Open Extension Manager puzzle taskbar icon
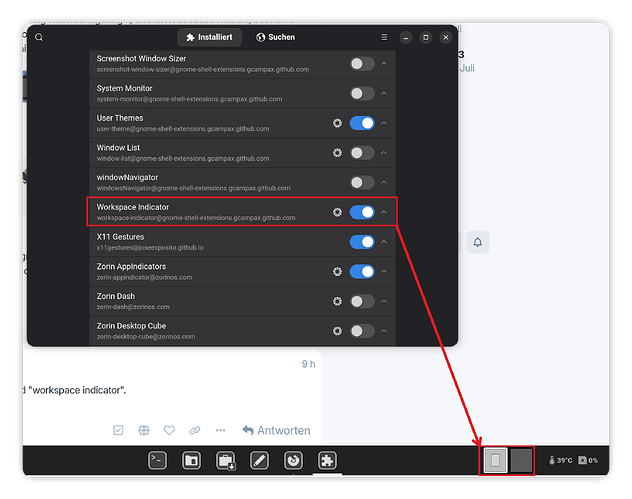Screen dimensions: 632x499 pyautogui.click(x=327, y=460)
